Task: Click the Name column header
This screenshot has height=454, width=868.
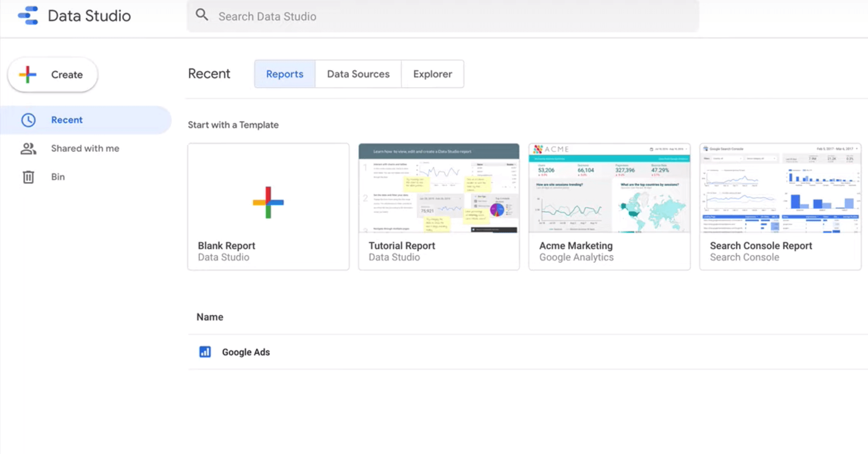Action: 210,317
